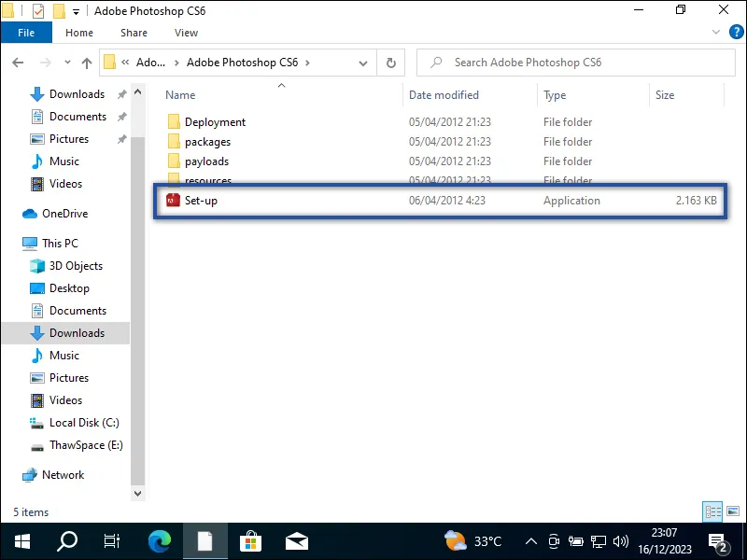Open the Set-up application file
Viewport: 747px width, 560px height.
coord(201,201)
